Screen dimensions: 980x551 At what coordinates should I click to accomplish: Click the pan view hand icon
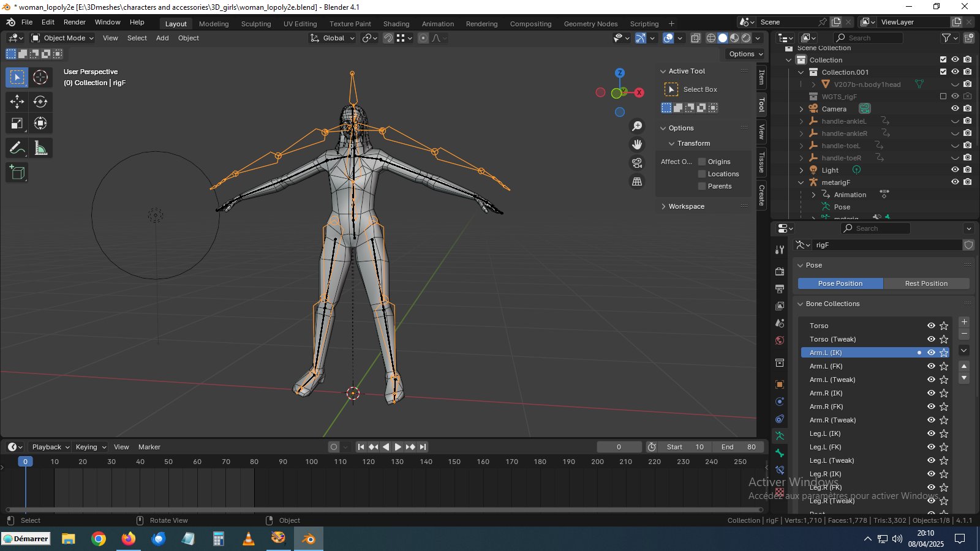tap(637, 144)
